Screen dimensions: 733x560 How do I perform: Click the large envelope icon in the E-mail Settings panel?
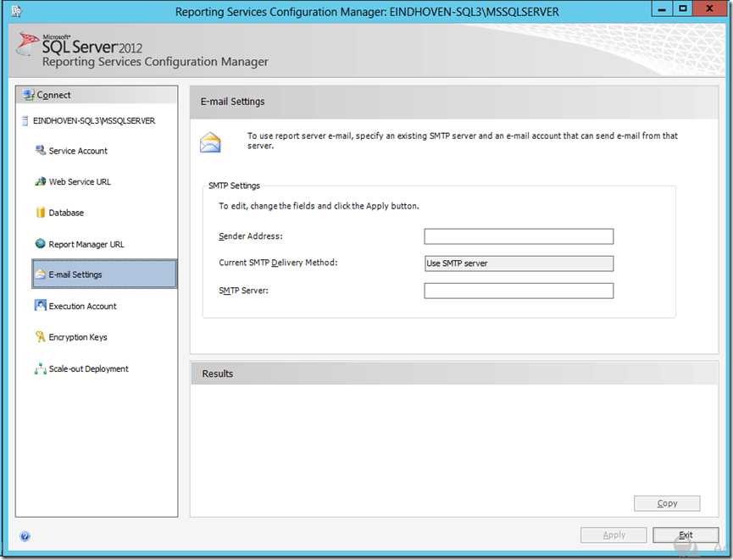point(210,142)
